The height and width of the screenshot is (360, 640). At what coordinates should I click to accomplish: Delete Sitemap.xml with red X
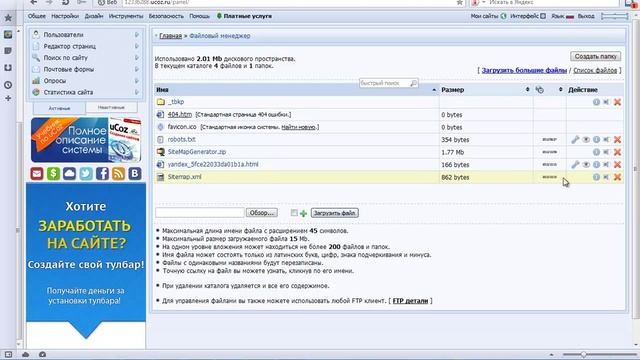coord(617,177)
